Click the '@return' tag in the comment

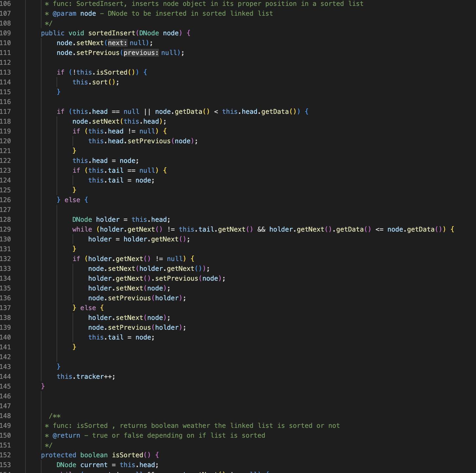coord(66,435)
